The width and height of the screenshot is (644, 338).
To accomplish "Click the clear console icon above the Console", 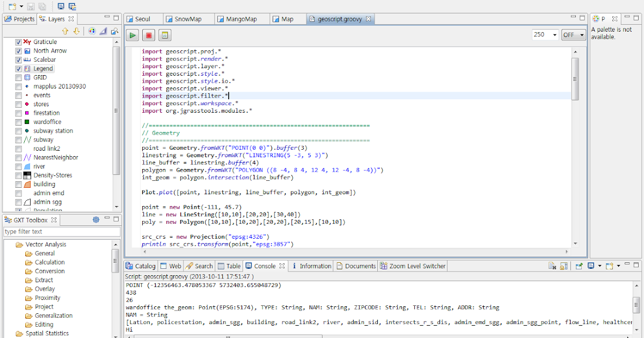I will (552, 266).
